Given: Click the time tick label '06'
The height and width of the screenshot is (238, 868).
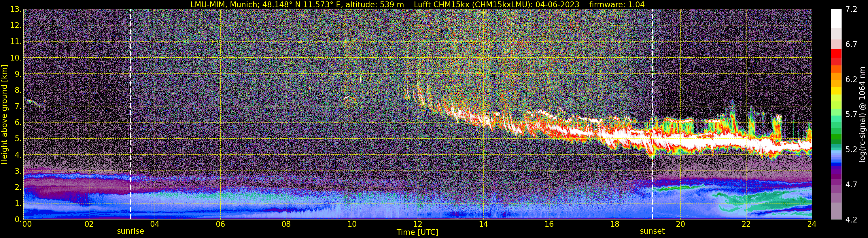Looking at the screenshot, I should pos(220,224).
